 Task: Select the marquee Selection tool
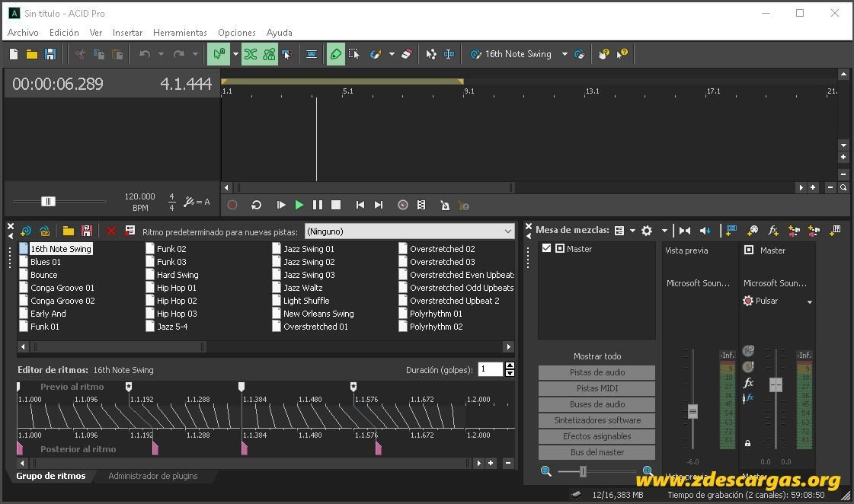(x=354, y=54)
